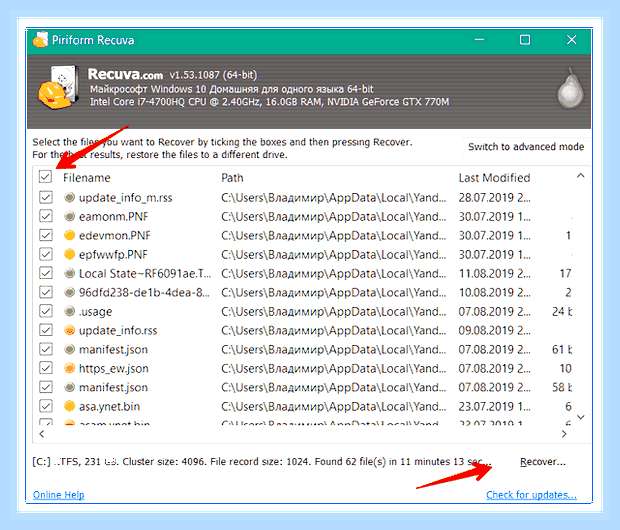Click the Recuva.com header title

click(x=125, y=74)
